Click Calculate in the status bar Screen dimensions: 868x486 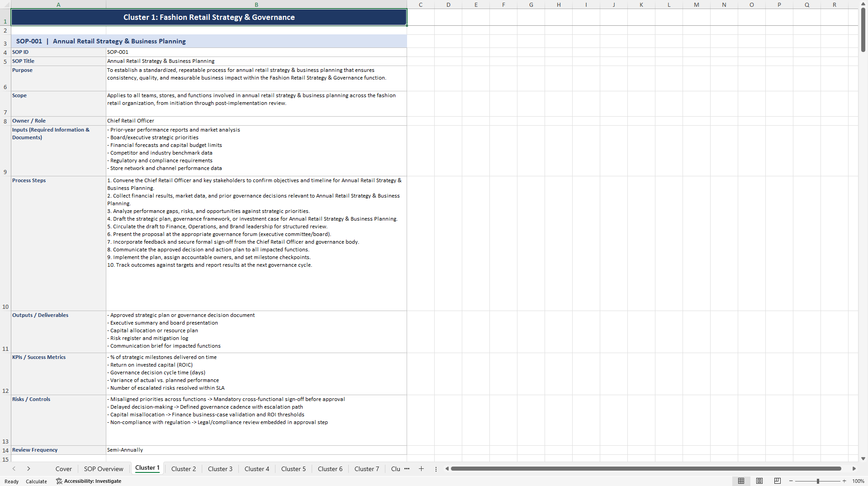click(x=36, y=481)
